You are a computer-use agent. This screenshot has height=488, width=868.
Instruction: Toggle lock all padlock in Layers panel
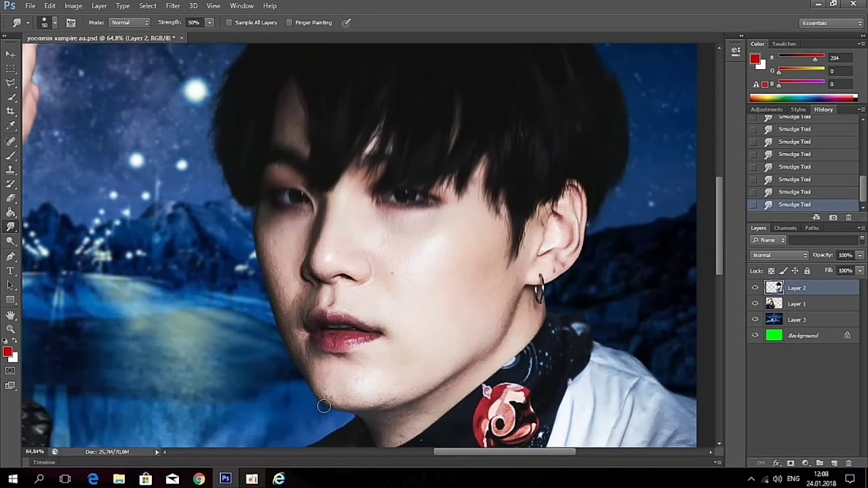[x=807, y=271]
